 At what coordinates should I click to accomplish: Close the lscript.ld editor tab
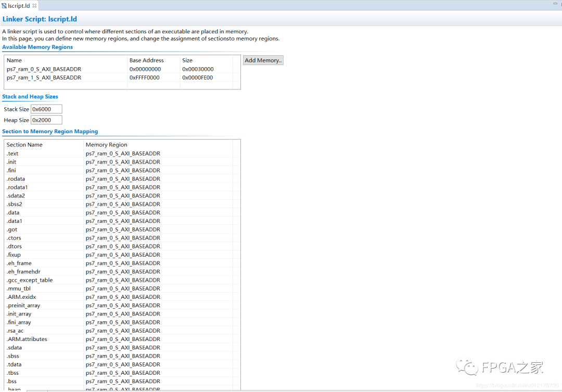35,6
